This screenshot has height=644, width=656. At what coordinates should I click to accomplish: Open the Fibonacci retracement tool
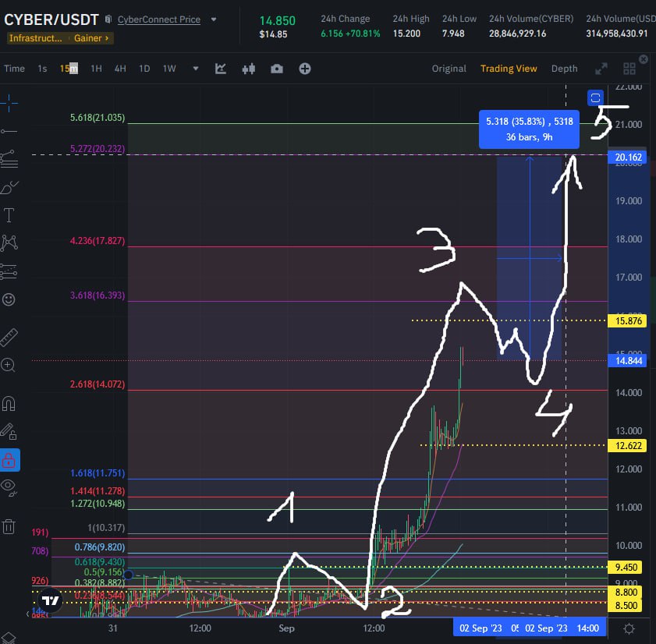click(x=9, y=159)
